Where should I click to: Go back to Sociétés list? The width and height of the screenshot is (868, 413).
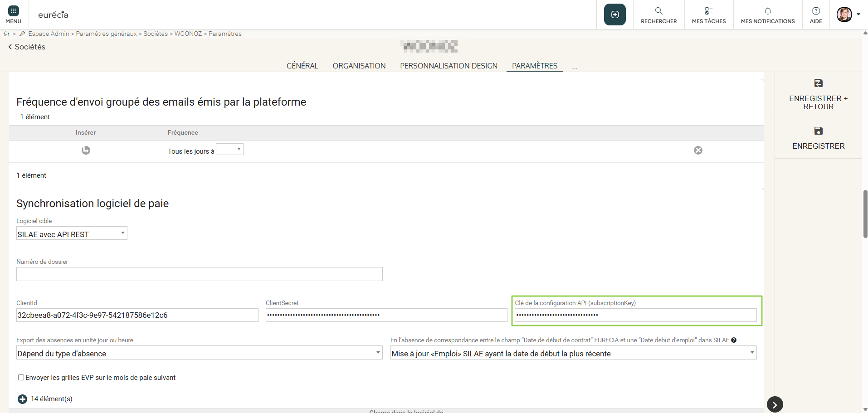[x=27, y=47]
